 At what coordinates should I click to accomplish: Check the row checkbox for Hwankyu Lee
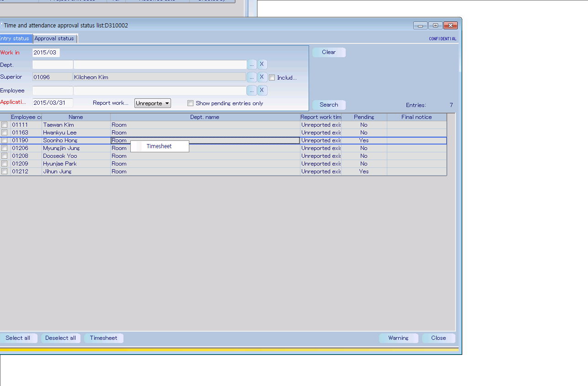click(5, 133)
